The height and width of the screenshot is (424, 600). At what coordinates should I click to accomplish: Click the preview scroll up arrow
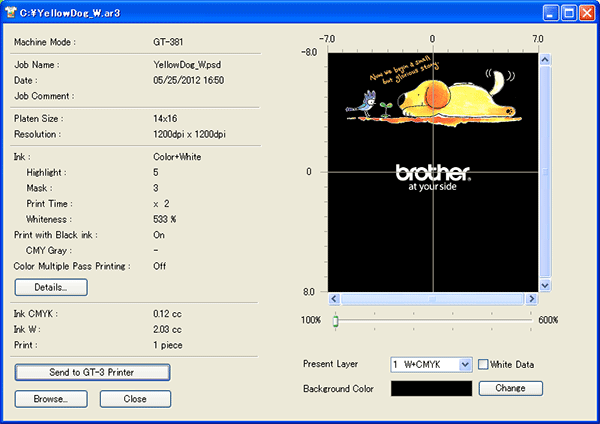545,58
